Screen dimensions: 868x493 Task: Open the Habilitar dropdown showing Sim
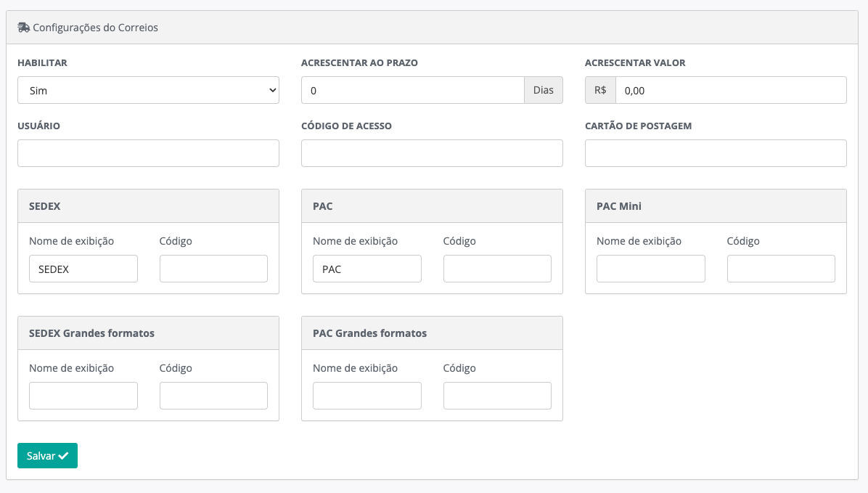(x=148, y=90)
